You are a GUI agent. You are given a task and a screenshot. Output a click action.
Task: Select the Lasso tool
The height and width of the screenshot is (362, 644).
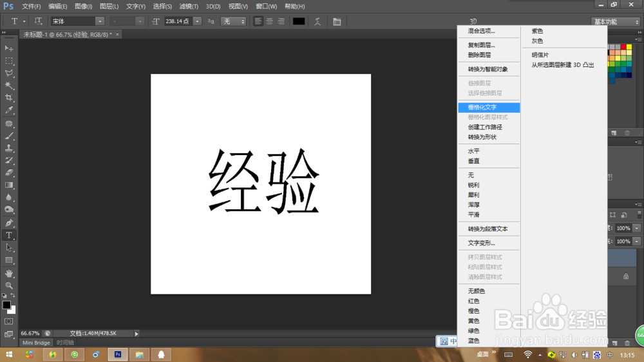pos(9,73)
